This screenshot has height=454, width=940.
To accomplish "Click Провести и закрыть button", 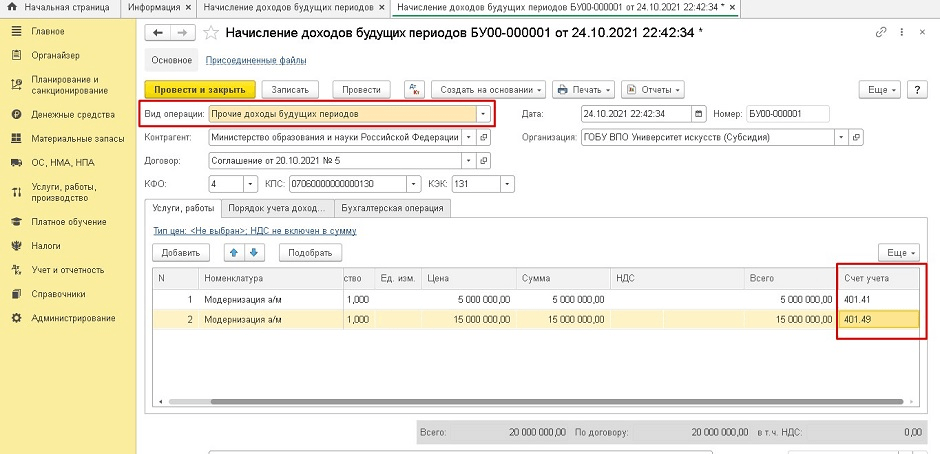I will [200, 89].
